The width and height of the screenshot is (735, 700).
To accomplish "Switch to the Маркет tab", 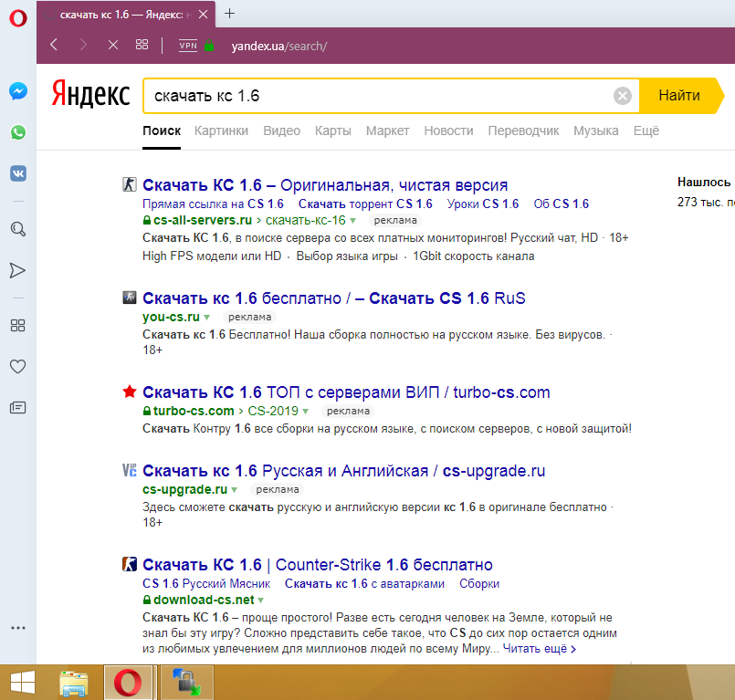I will tap(388, 131).
